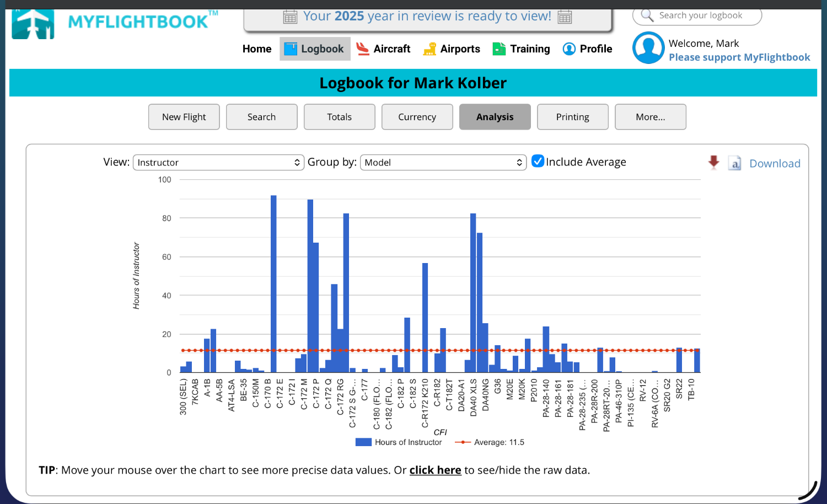Click the Logbook book icon

coord(291,49)
